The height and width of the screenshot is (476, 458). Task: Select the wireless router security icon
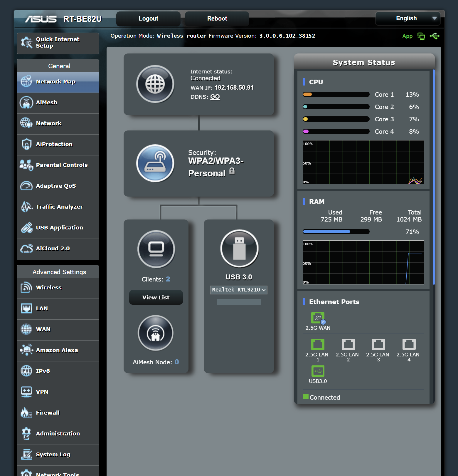(x=155, y=163)
